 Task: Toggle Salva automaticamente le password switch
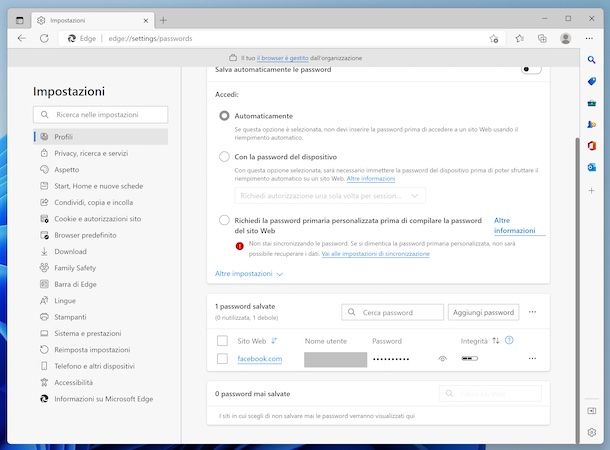click(x=531, y=69)
